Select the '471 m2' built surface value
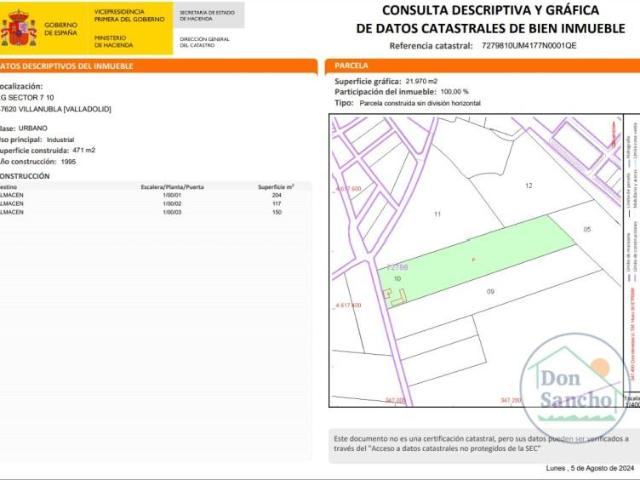The height and width of the screenshot is (480, 640). [x=84, y=150]
